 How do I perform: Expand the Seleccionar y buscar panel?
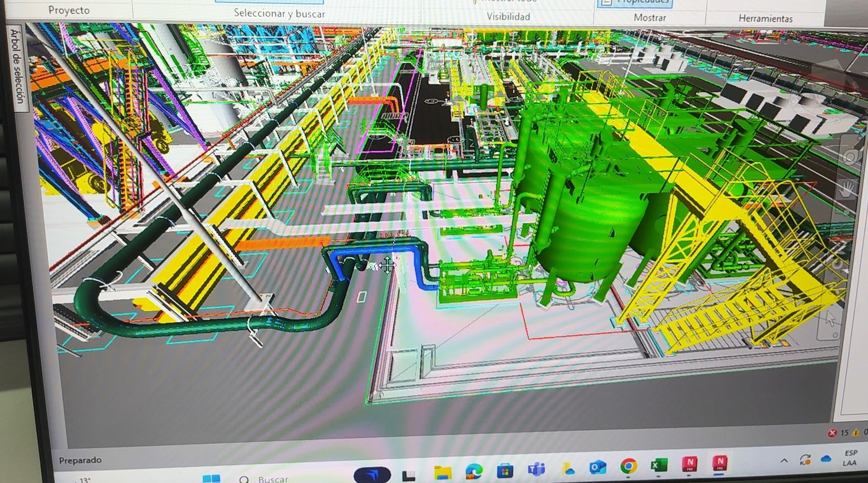279,14
